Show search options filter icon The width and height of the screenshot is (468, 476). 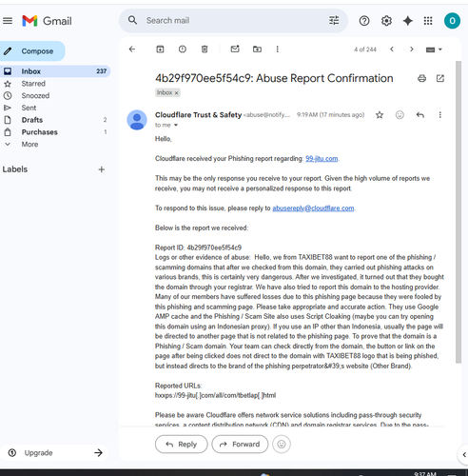[x=334, y=21]
